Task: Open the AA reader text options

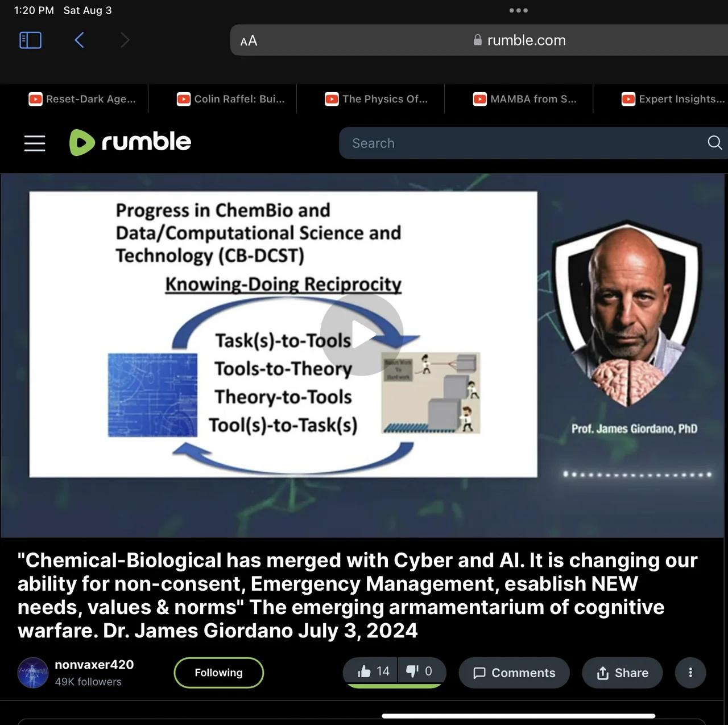Action: [x=249, y=41]
